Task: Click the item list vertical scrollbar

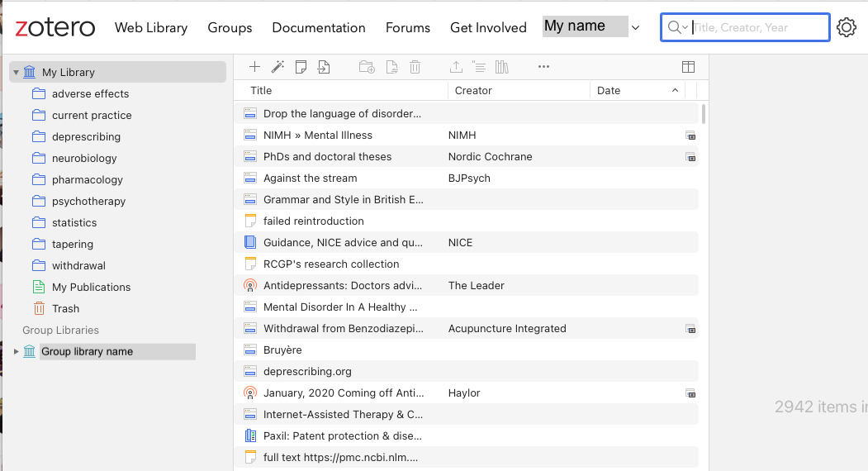Action: pos(704,113)
